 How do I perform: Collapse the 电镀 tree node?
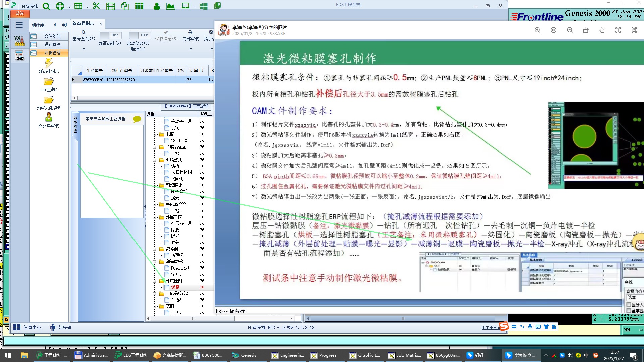pyautogui.click(x=155, y=134)
